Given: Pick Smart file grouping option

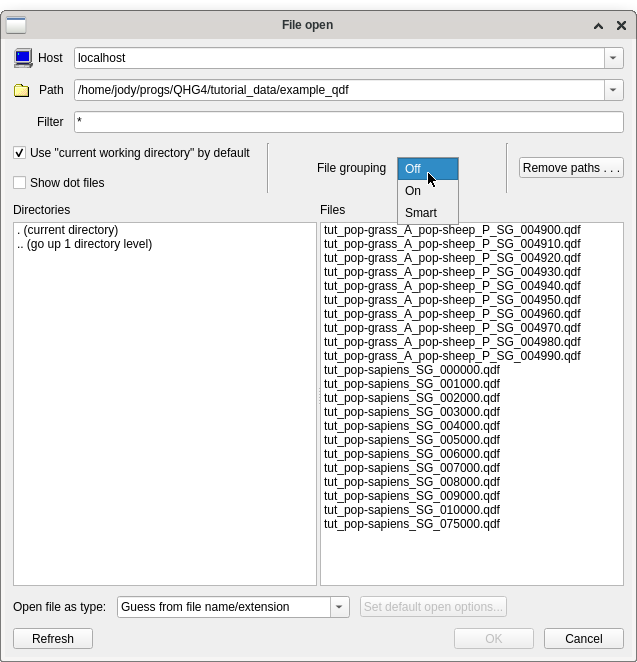Looking at the screenshot, I should click(x=421, y=213).
